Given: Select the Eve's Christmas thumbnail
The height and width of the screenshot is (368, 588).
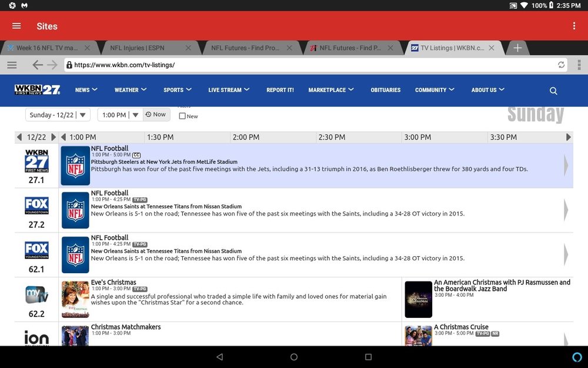Looking at the screenshot, I should pyautogui.click(x=75, y=299).
